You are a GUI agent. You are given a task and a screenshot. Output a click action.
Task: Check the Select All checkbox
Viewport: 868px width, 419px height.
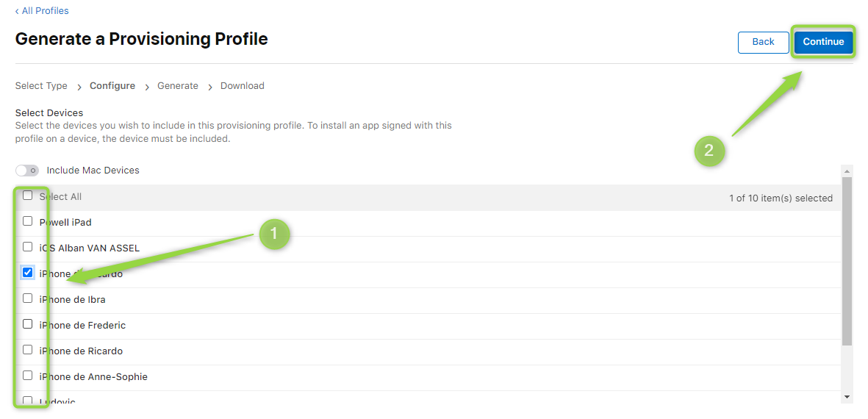point(28,196)
